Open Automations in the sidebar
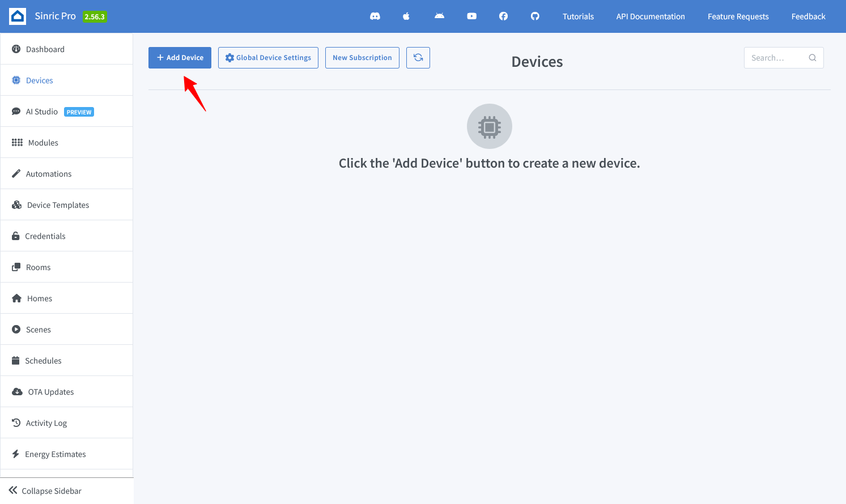This screenshot has width=846, height=504. (67, 174)
